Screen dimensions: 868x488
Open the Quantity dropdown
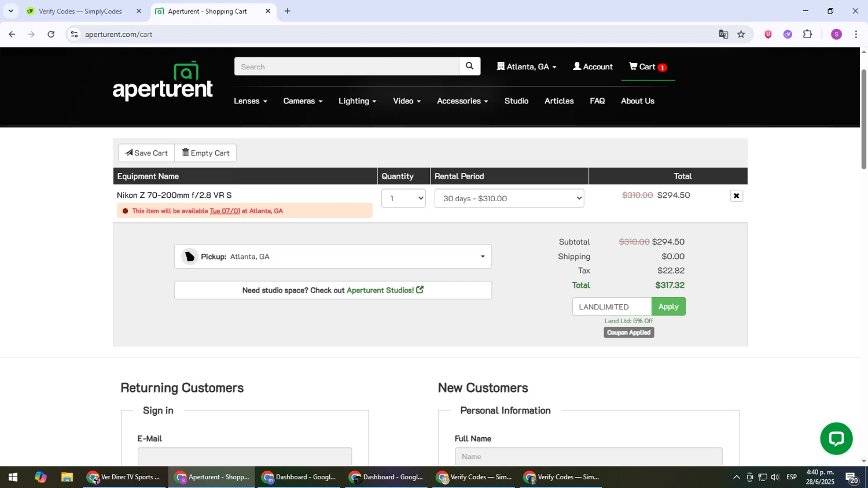tap(403, 198)
